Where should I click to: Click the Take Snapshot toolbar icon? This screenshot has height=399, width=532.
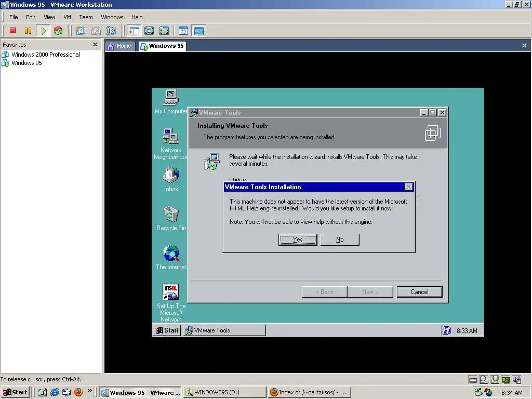pos(81,31)
